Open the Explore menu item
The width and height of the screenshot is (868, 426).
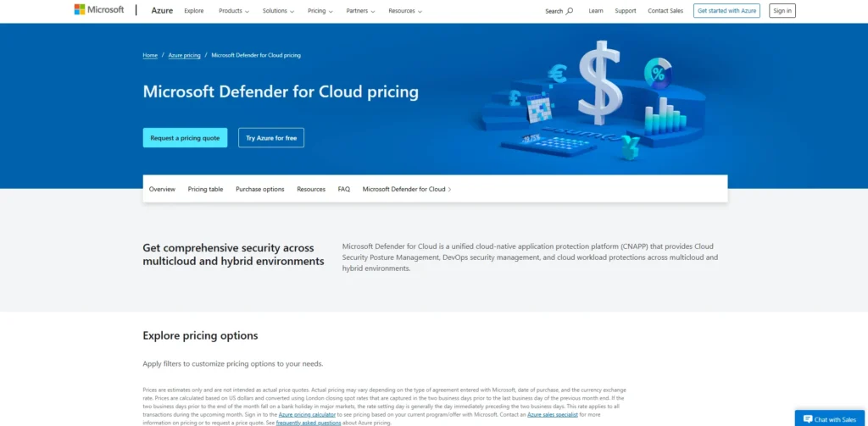tap(194, 11)
